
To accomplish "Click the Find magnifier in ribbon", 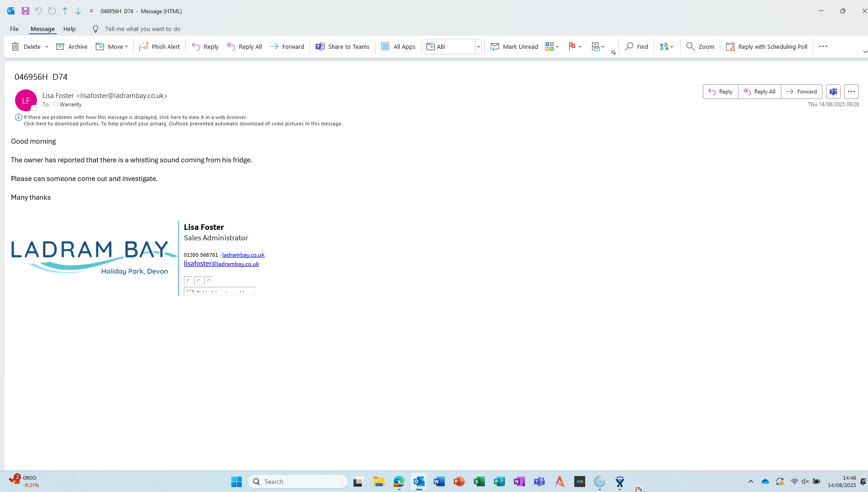I will (x=629, y=47).
